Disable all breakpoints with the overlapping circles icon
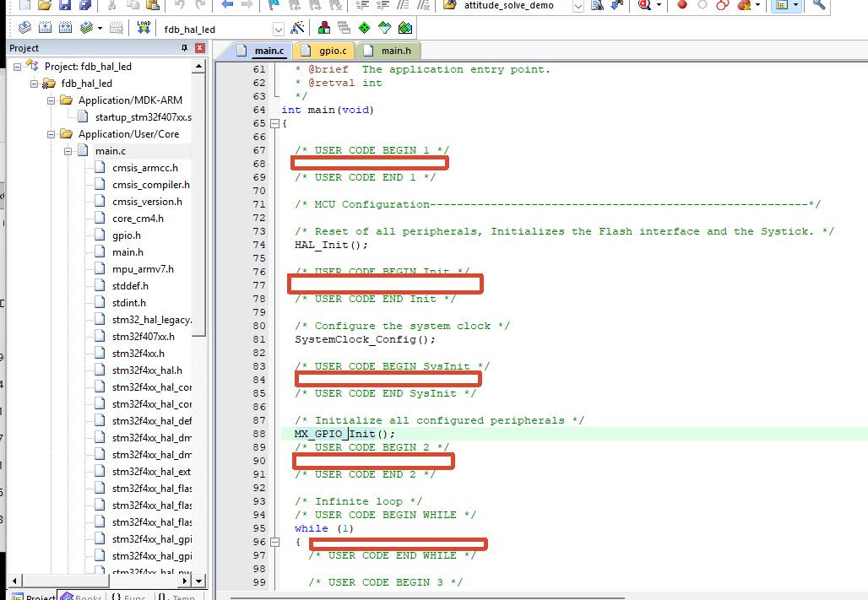The height and width of the screenshot is (600, 868). point(723,5)
